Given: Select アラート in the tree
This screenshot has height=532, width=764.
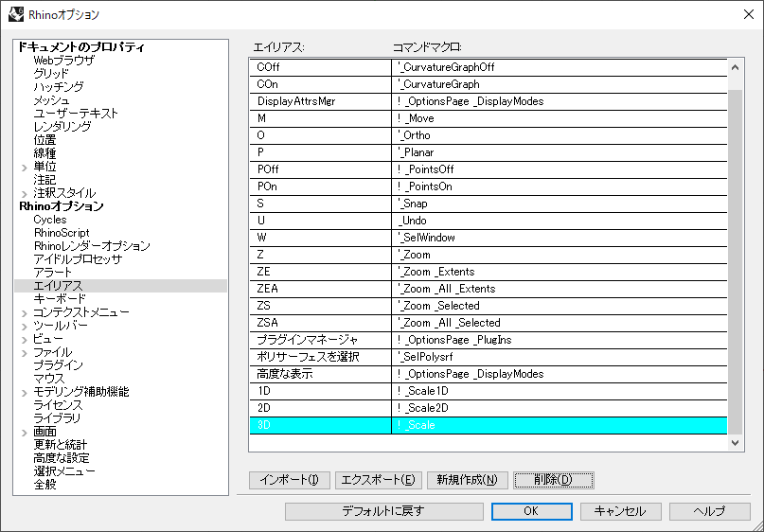Looking at the screenshot, I should tap(53, 273).
